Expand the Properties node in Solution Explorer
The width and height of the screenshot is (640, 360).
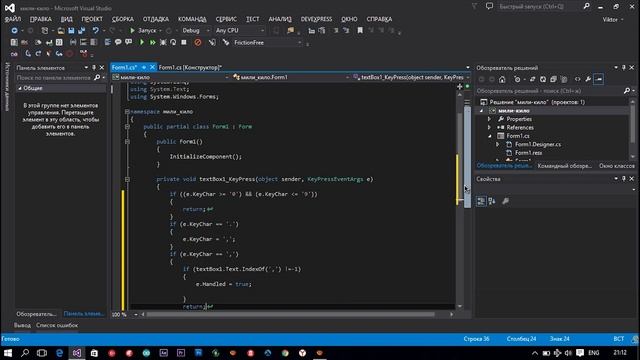click(x=489, y=119)
